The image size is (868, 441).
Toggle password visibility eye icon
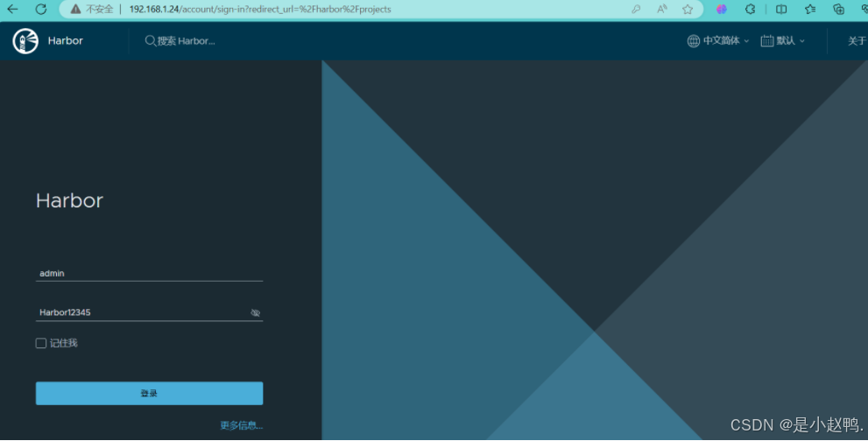255,312
